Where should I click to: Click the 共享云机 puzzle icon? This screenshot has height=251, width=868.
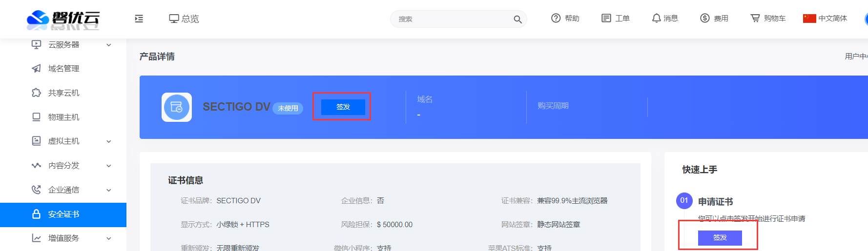coord(37,93)
